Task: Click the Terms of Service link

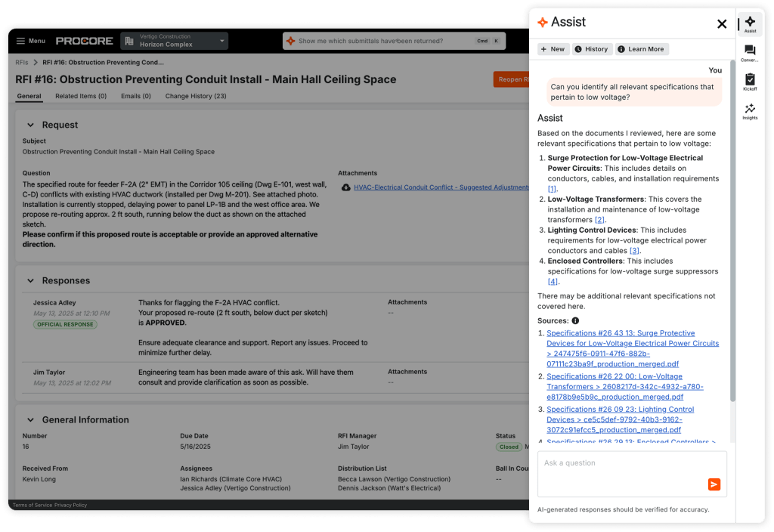Action: click(32, 506)
